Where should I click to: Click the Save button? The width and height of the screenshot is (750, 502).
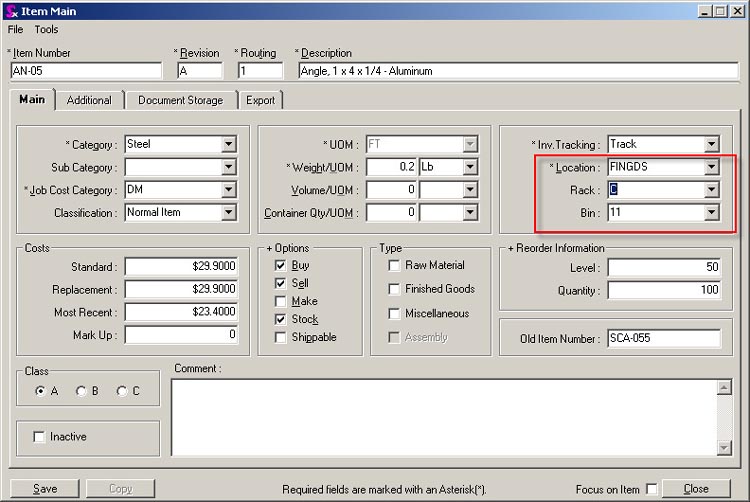coord(45,489)
